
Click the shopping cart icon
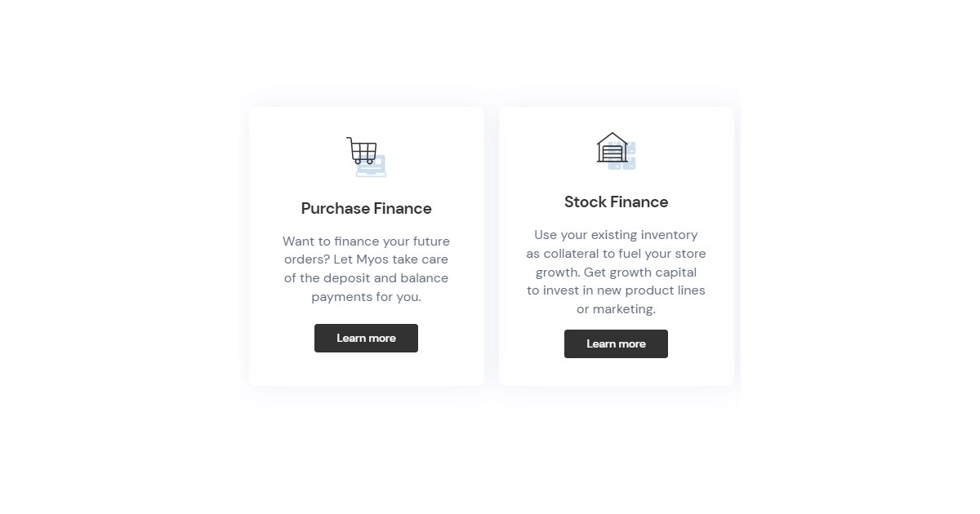point(362,151)
